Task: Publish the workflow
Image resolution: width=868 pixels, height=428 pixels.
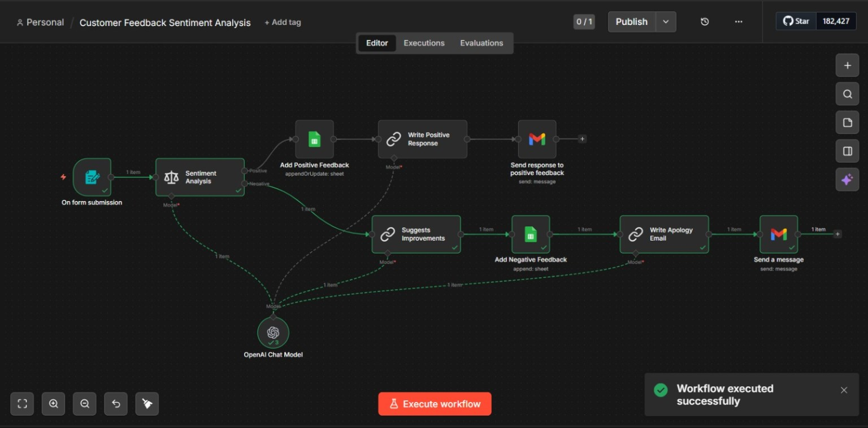Action: click(632, 22)
